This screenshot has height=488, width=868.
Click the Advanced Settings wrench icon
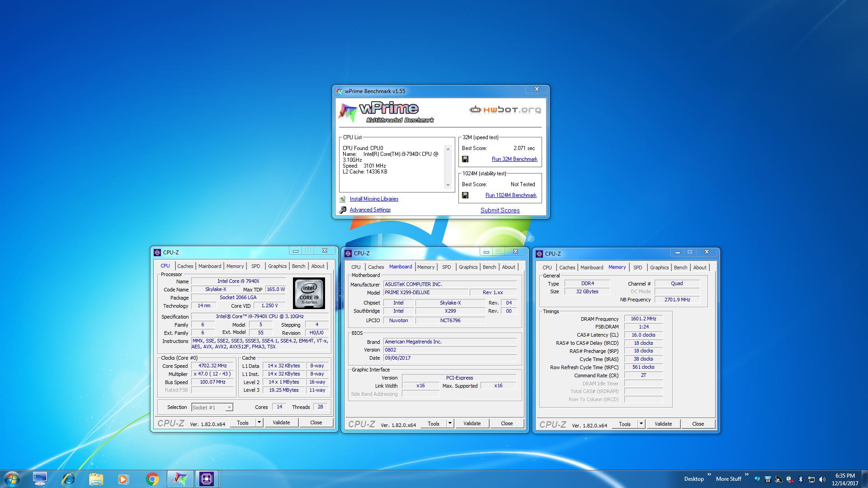(343, 210)
